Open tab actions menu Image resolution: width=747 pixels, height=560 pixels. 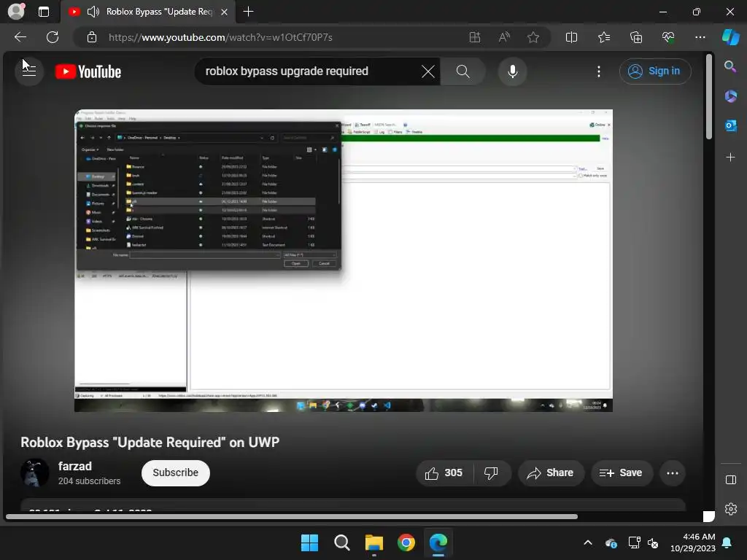[x=43, y=12]
